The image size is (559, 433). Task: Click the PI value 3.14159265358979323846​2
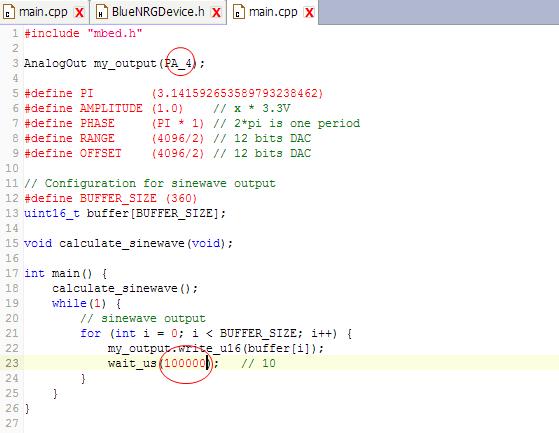click(x=237, y=93)
